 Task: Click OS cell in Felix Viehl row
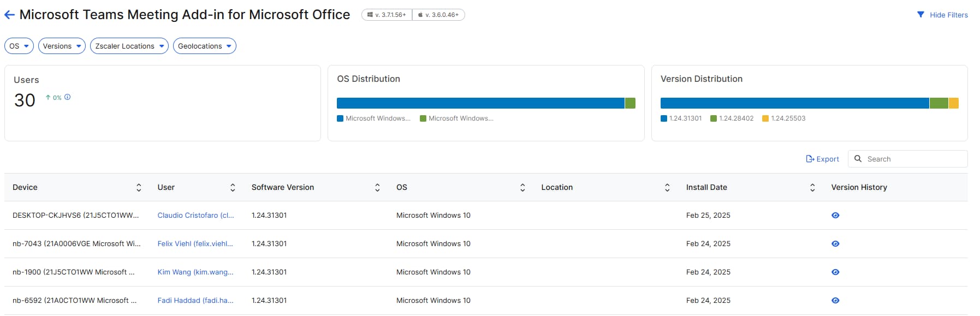click(x=433, y=244)
